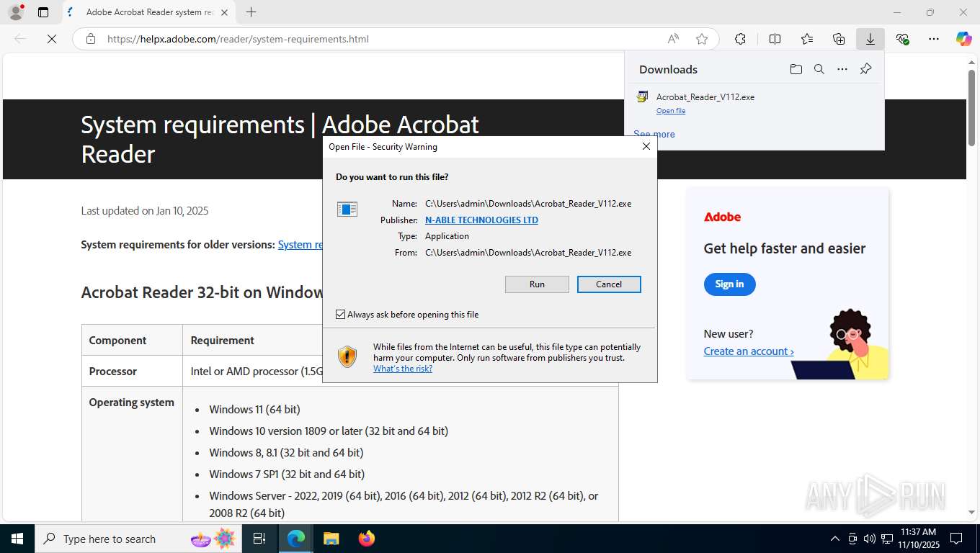The height and width of the screenshot is (553, 980).
Task: Open Task View on taskbar
Action: [259, 539]
